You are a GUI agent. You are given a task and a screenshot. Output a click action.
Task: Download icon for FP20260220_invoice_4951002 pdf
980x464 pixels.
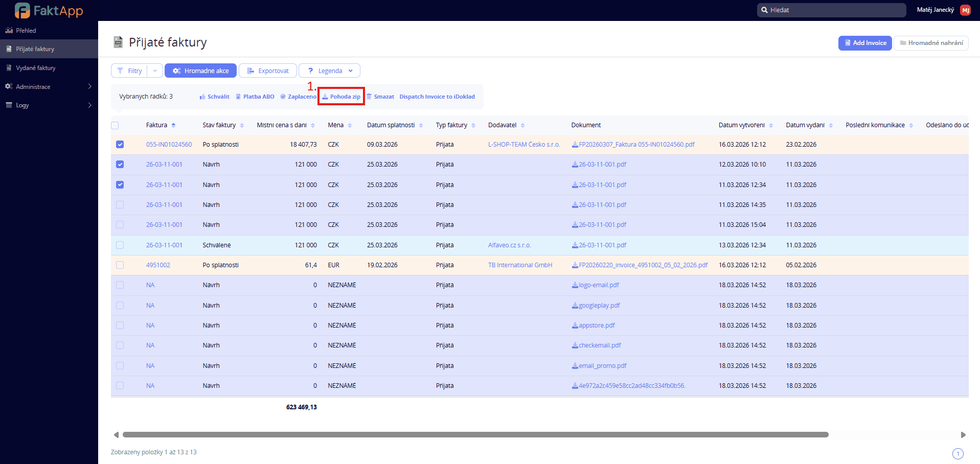(575, 265)
